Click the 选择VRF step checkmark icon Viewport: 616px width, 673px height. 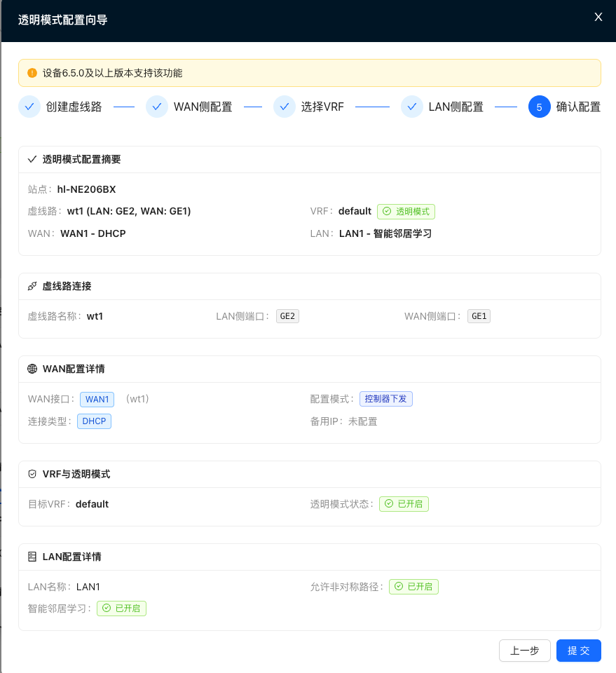pyautogui.click(x=285, y=107)
